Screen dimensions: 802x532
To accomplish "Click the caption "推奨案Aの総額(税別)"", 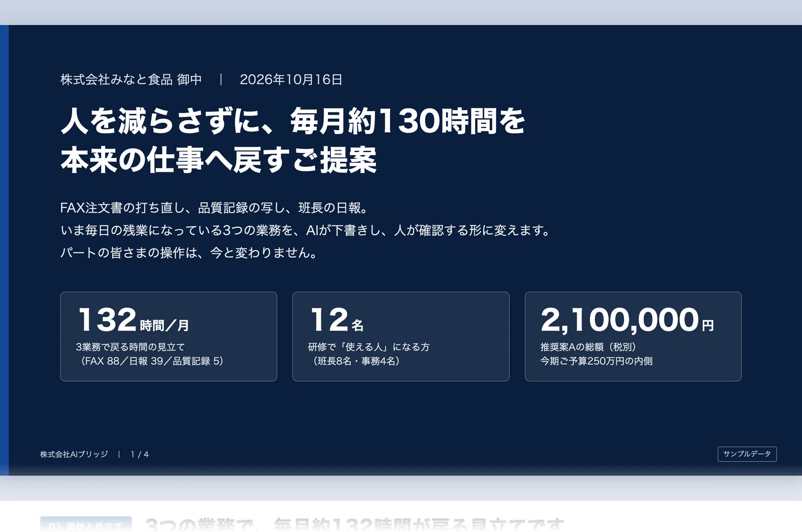I will tap(588, 347).
